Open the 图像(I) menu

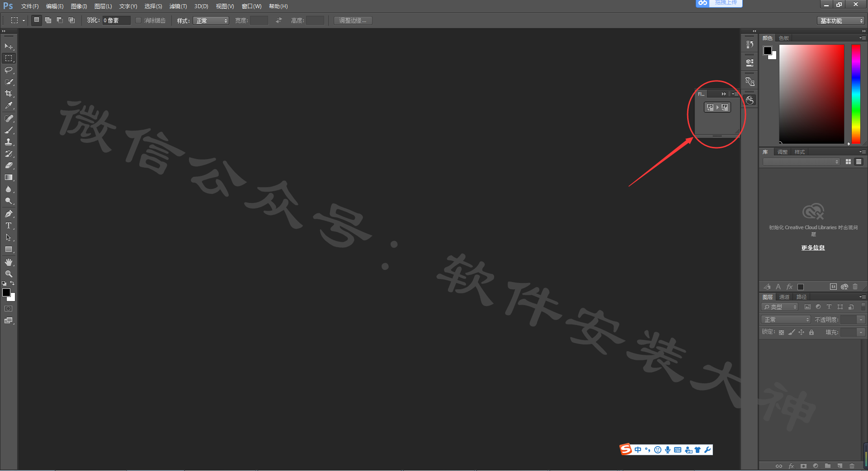79,6
